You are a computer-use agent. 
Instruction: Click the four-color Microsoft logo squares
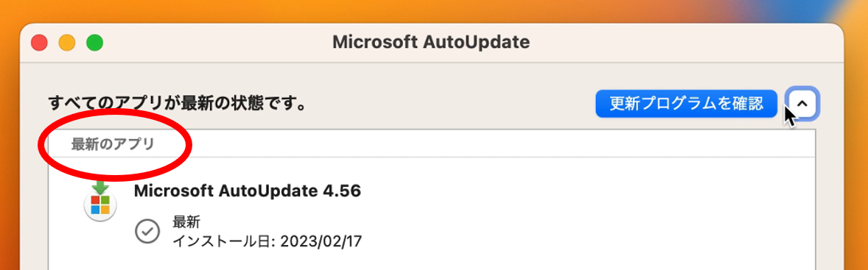[100, 205]
